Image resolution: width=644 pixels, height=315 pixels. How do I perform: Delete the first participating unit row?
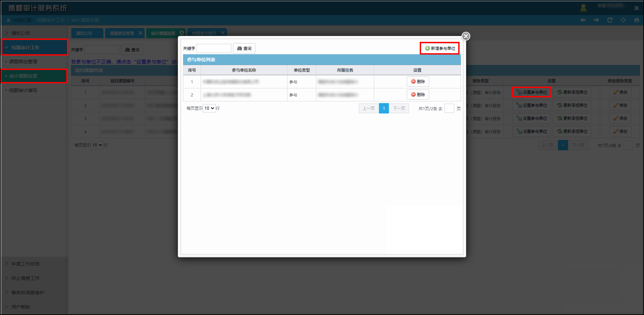pyautogui.click(x=418, y=82)
